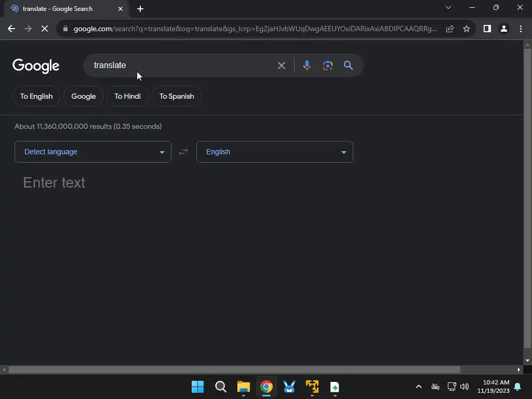Screen dimensions: 532x399
Task: Open the clock and date panel
Action: click(494, 387)
